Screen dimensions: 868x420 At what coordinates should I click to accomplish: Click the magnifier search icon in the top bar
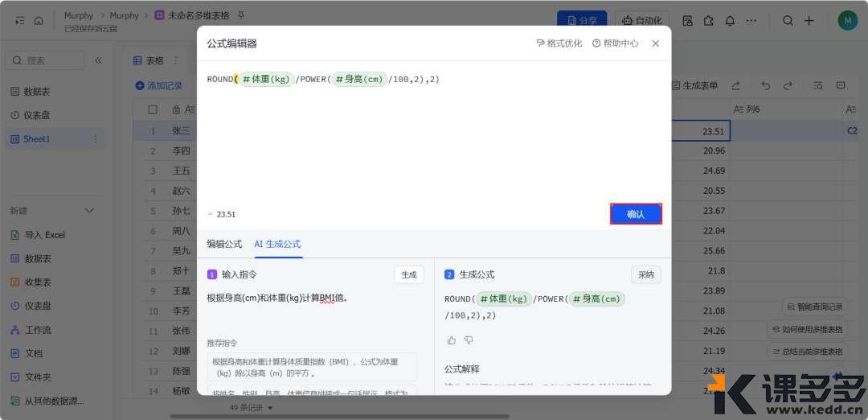[x=788, y=20]
